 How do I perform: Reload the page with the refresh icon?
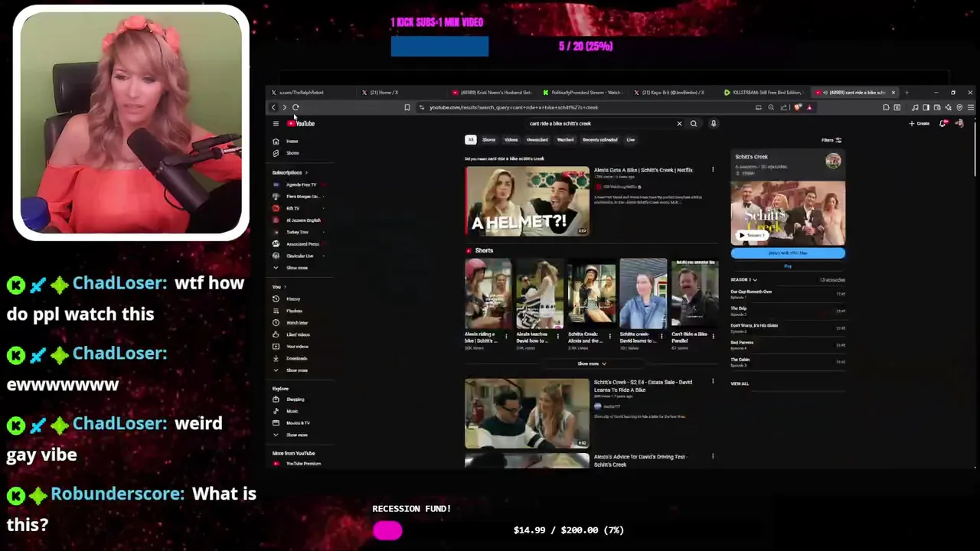296,107
